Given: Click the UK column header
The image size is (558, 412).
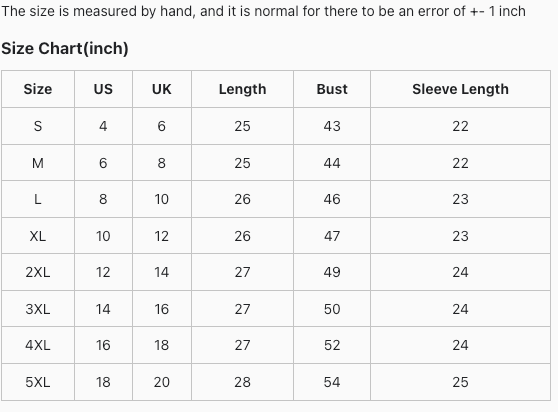Looking at the screenshot, I should pos(162,89).
